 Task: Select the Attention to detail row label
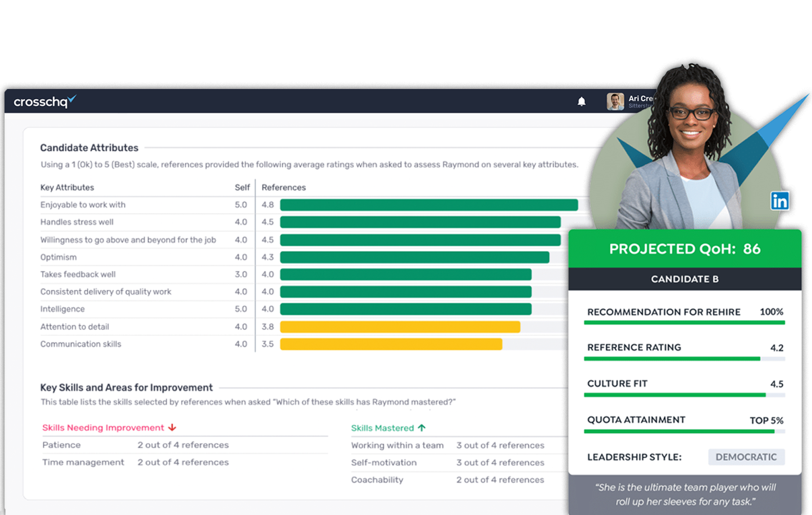pos(75,327)
